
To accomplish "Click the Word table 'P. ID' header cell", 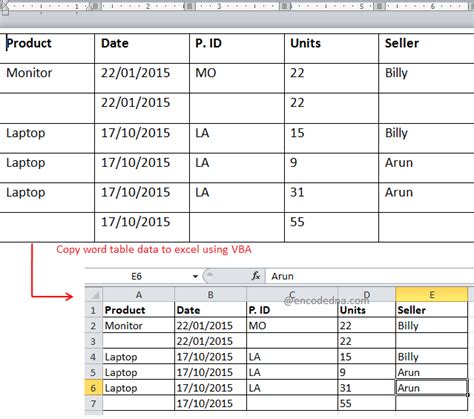I will tap(237, 48).
